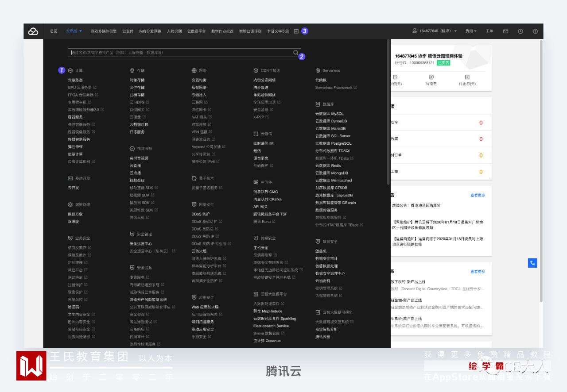Open 安全运营中心 link
Screen dimensions: 567x392
[x=141, y=244]
